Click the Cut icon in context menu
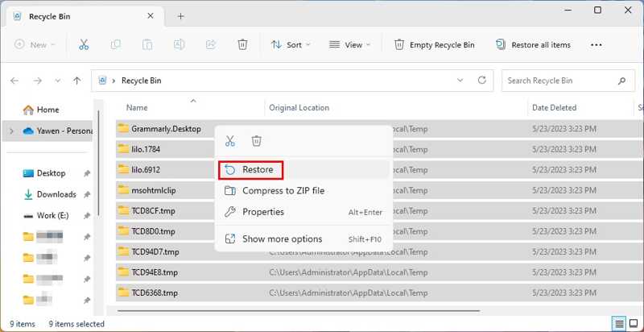The height and width of the screenshot is (332, 644). (230, 141)
